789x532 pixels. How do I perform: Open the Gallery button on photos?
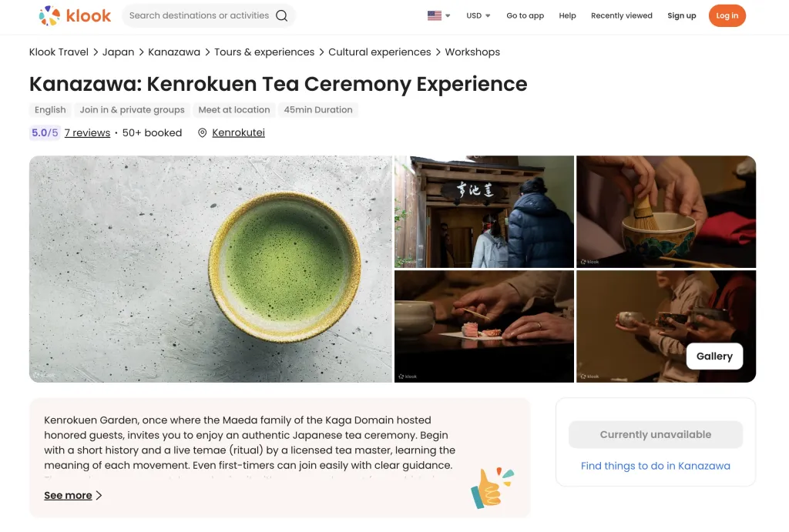click(714, 356)
